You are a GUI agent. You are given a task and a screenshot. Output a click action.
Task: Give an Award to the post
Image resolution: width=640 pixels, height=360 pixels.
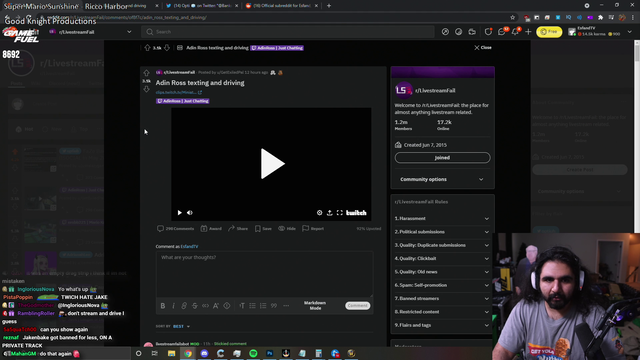pos(211,229)
